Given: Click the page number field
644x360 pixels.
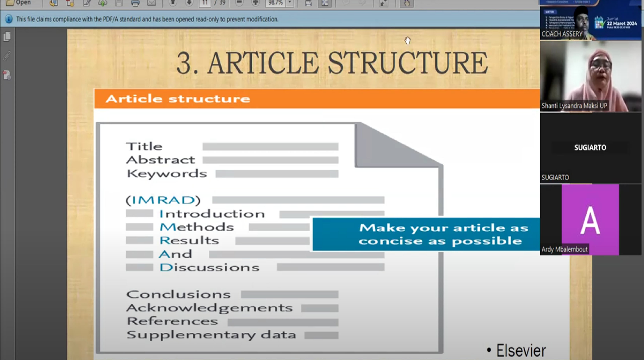Looking at the screenshot, I should point(205,3).
